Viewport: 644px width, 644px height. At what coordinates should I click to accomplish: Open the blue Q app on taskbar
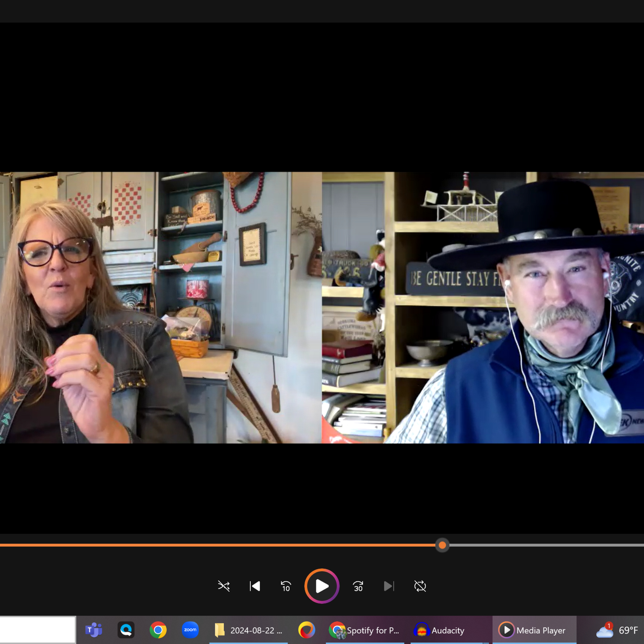126,630
